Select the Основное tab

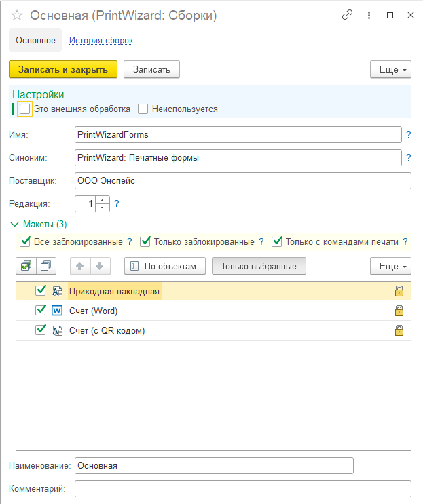point(35,40)
